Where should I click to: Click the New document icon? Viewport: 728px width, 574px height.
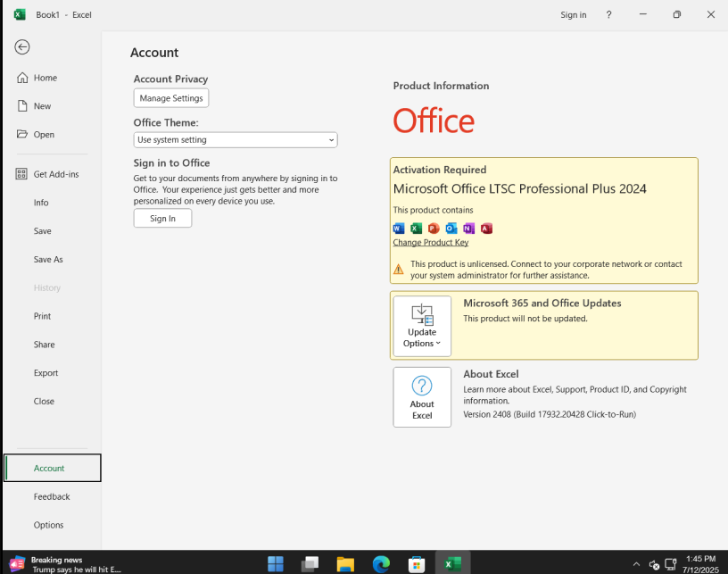pyautogui.click(x=22, y=106)
